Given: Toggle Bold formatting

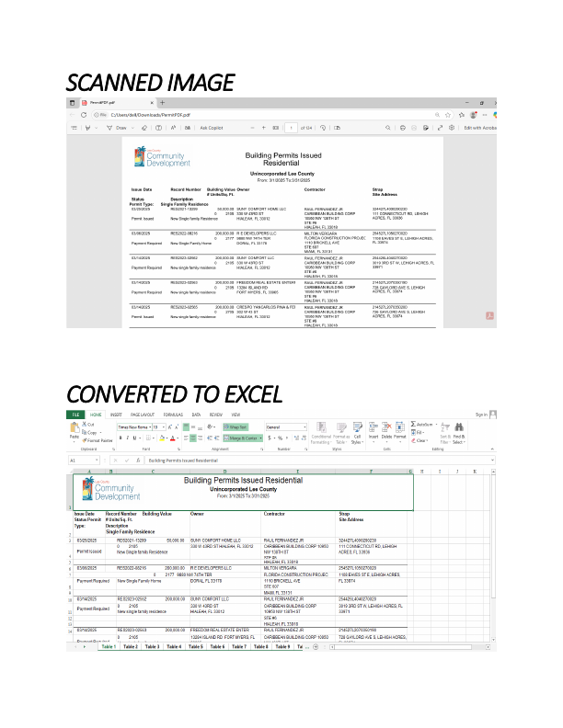Looking at the screenshot, I should click(x=121, y=438).
